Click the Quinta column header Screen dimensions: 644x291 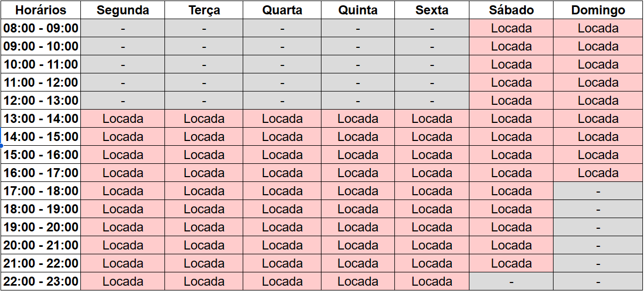358,10
